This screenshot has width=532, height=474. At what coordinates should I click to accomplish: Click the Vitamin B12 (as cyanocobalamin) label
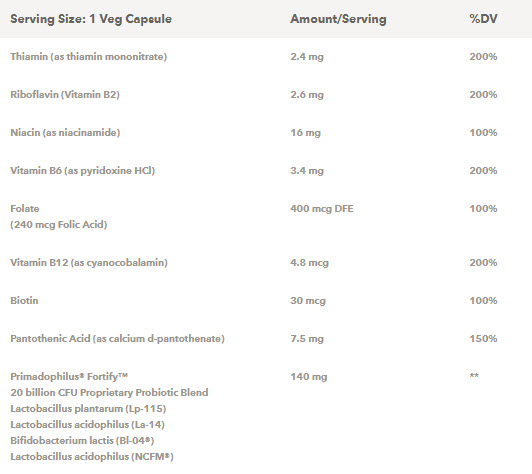(89, 263)
